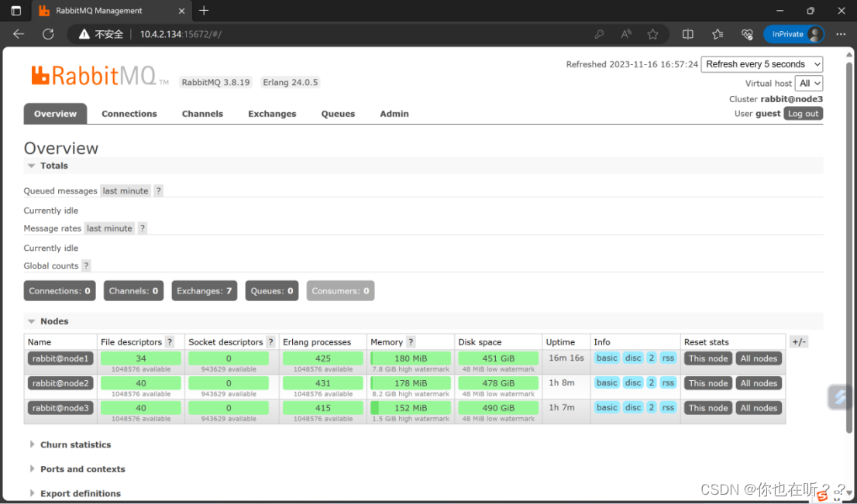This screenshot has height=504, width=857.
Task: Open the Message rates help tooltip
Action: pos(142,228)
